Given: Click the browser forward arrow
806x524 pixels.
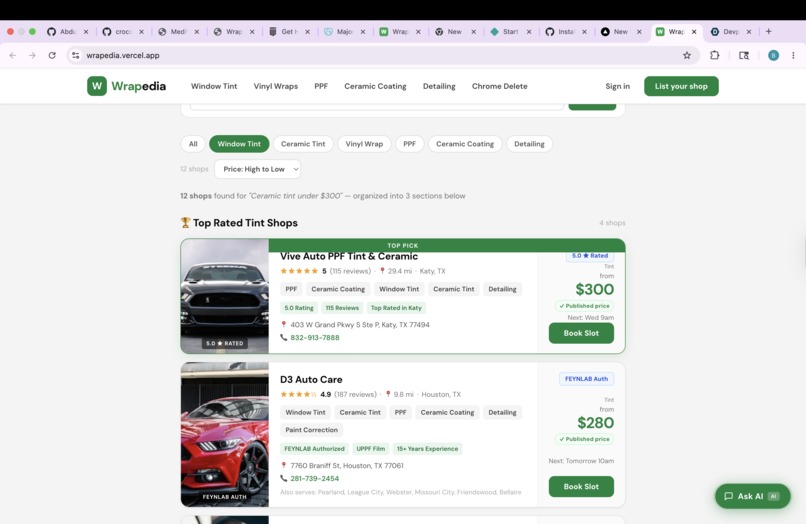Looking at the screenshot, I should [x=32, y=55].
